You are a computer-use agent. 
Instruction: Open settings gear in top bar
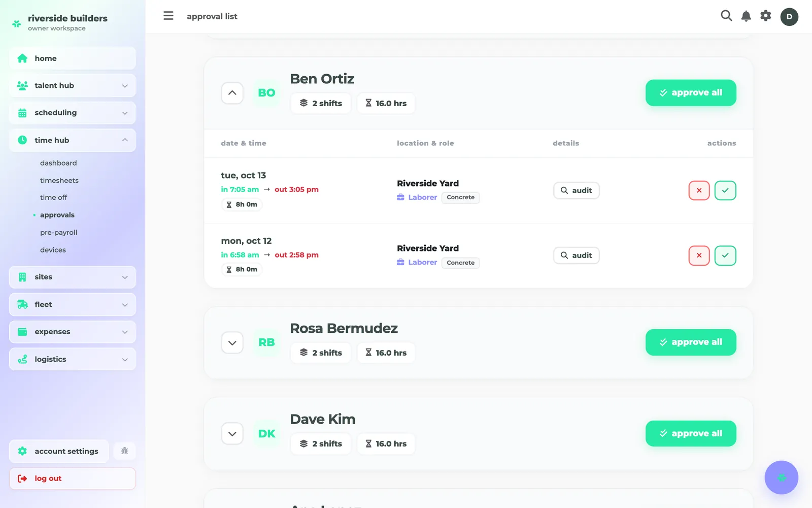pyautogui.click(x=766, y=16)
